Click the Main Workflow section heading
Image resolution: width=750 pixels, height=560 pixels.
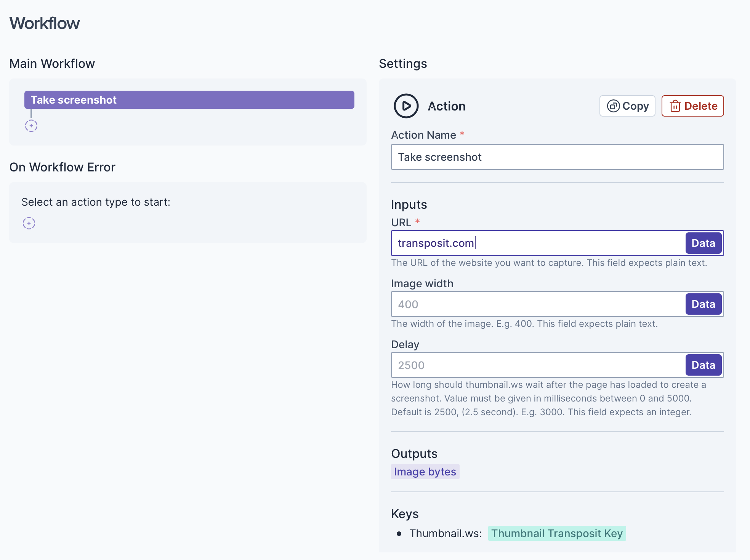point(52,64)
